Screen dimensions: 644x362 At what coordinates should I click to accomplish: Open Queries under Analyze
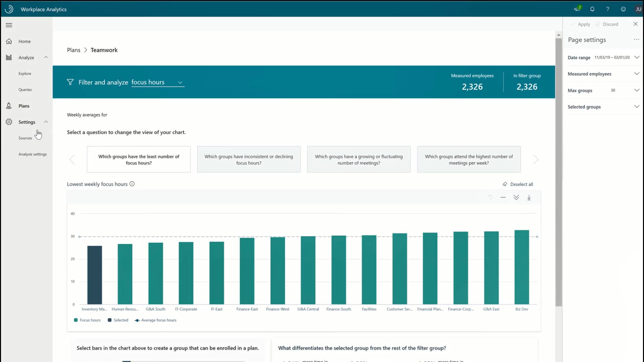(x=25, y=89)
